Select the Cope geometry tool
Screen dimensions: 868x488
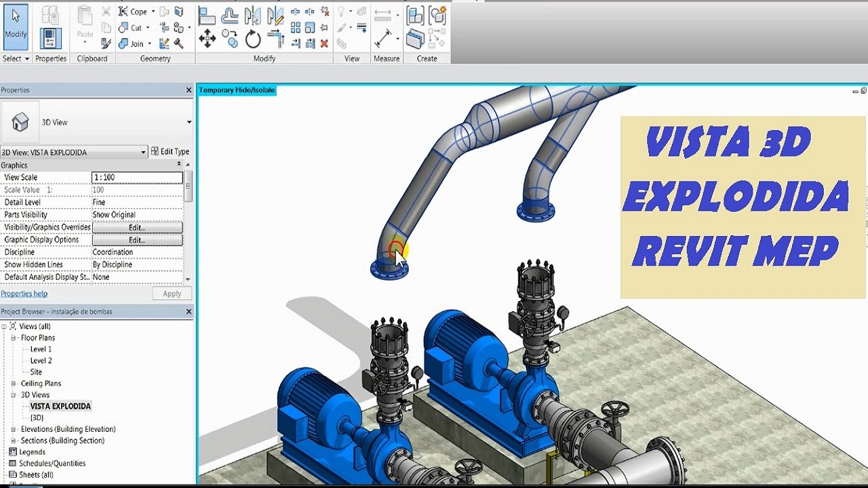coord(133,12)
